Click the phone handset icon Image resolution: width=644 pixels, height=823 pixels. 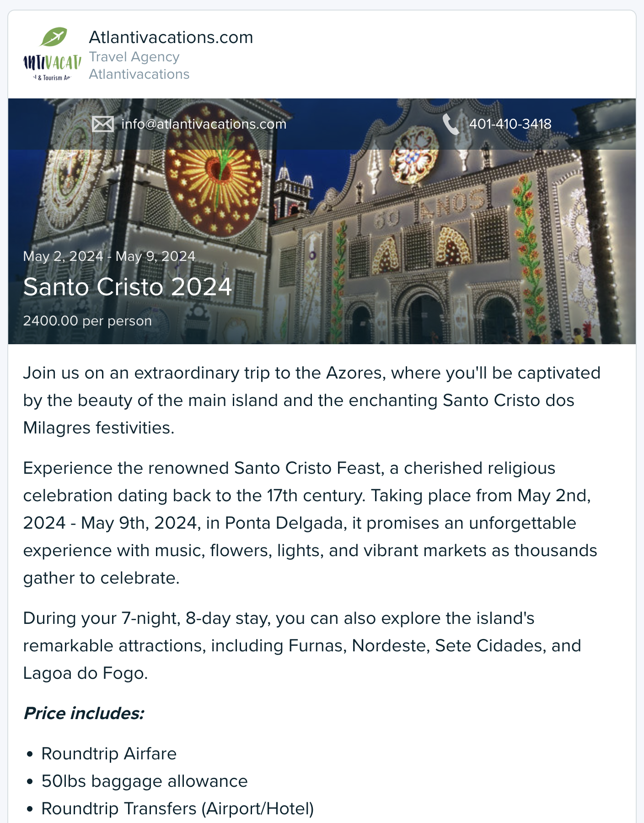tap(451, 124)
